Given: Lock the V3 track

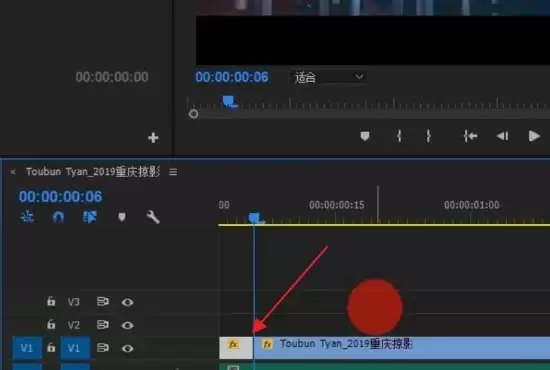Looking at the screenshot, I should click(51, 301).
